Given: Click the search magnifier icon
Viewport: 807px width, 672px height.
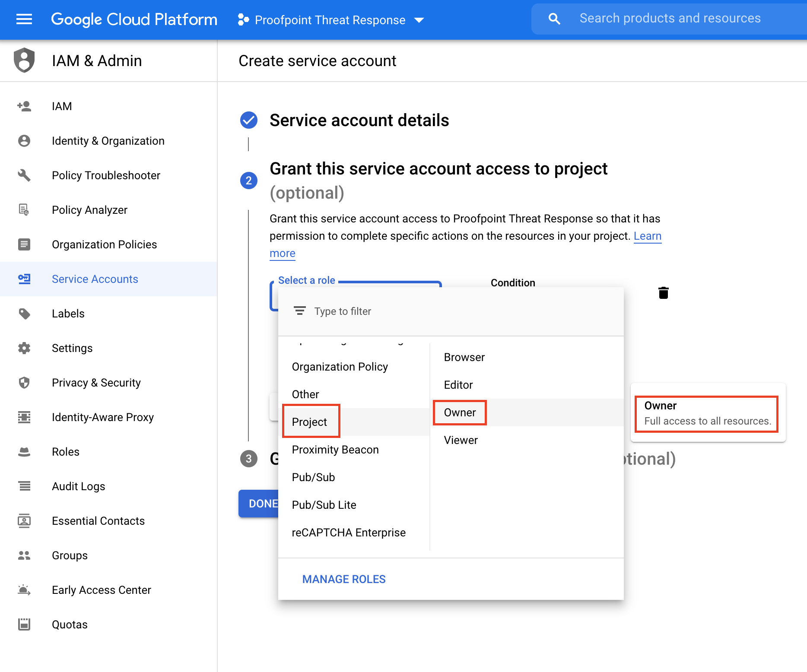Looking at the screenshot, I should point(554,19).
